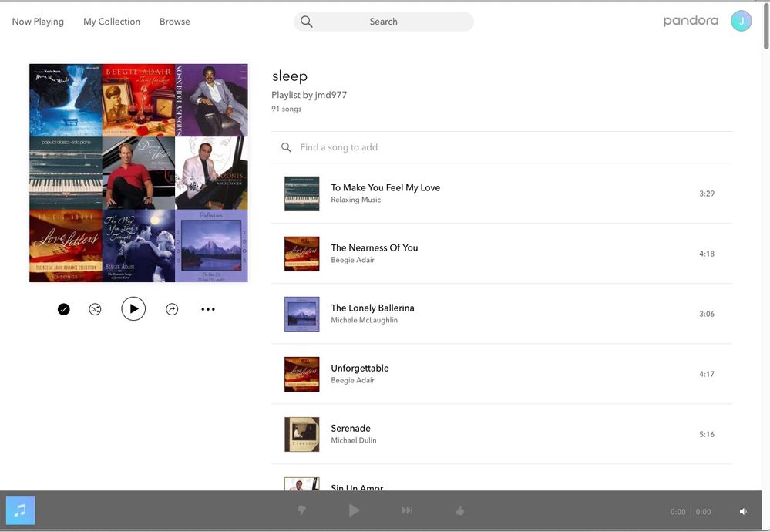
Task: Open the user profile avatar menu
Action: pyautogui.click(x=741, y=22)
